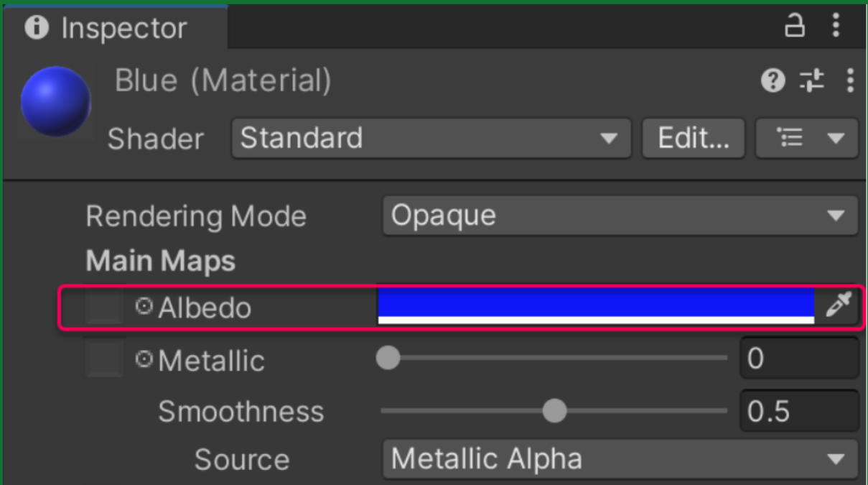
Task: Click the Metallic value input field
Action: 798,358
